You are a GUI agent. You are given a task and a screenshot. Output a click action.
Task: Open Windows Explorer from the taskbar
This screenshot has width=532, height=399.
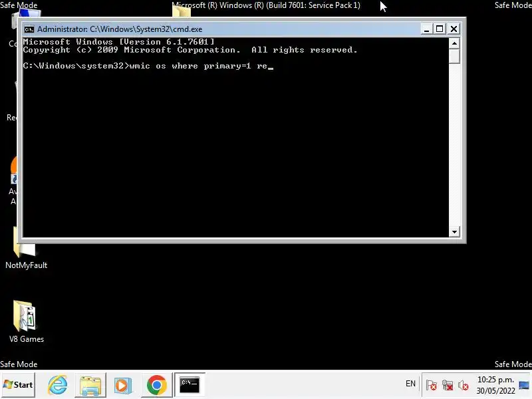[90, 385]
